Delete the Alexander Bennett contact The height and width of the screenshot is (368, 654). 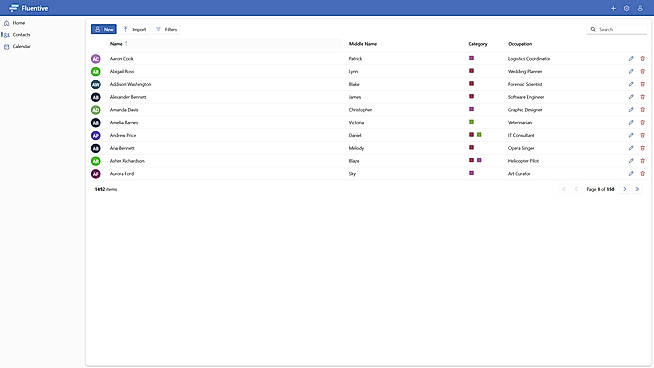(x=642, y=97)
